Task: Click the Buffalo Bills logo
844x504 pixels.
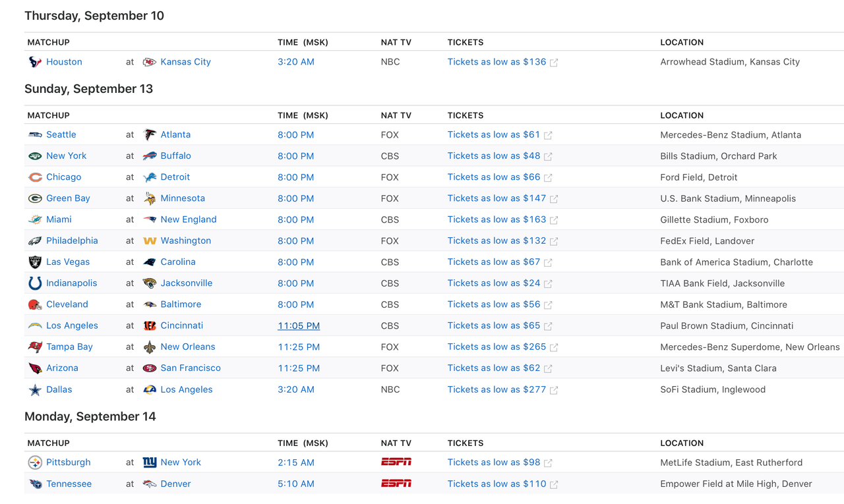Action: (150, 156)
